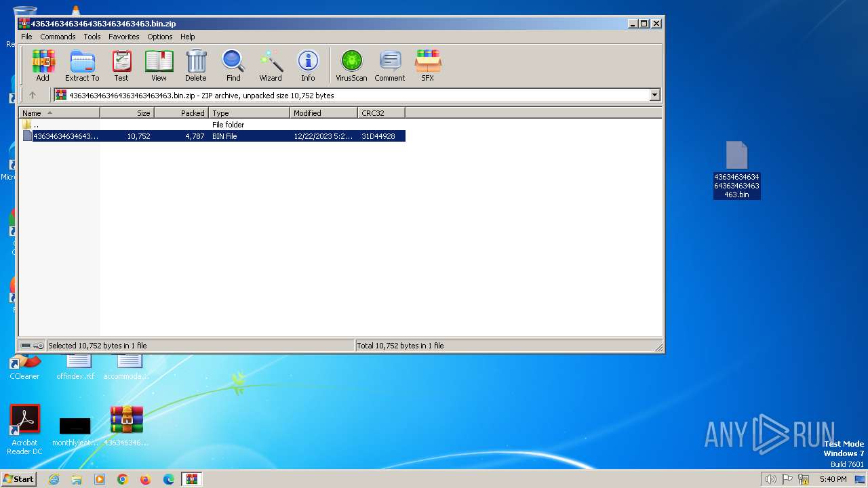Select the 436346346... WinRAR archive desktop icon
This screenshot has height=488, width=868.
(x=126, y=426)
